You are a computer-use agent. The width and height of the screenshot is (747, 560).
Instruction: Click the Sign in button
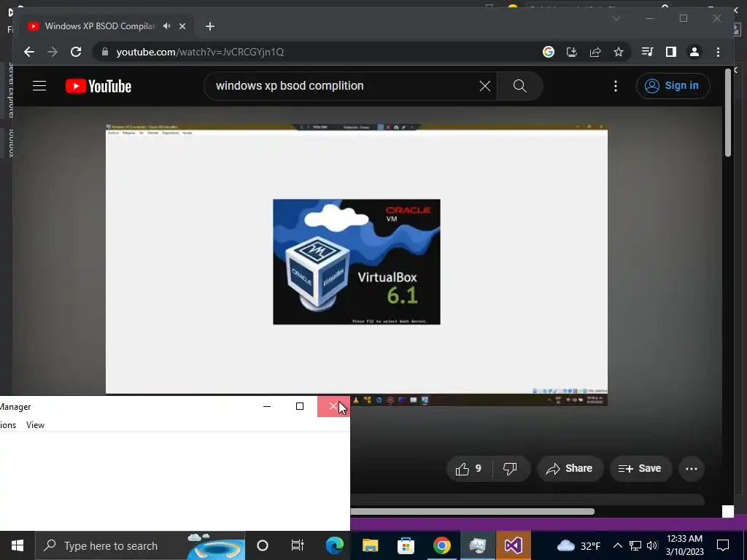(673, 86)
